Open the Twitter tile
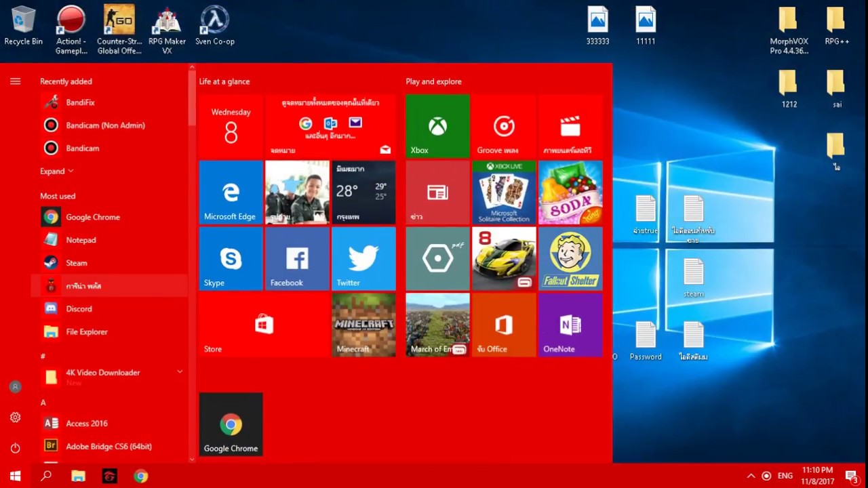The image size is (868, 488). coord(363,259)
